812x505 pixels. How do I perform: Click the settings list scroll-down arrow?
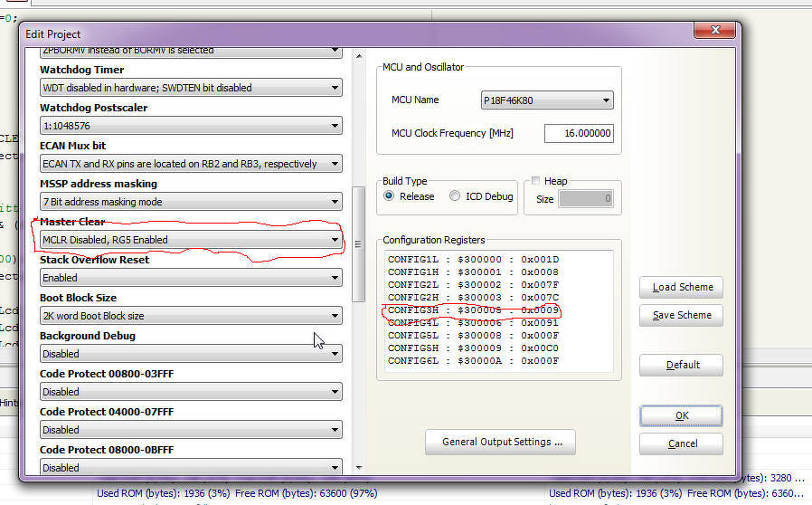coord(359,467)
